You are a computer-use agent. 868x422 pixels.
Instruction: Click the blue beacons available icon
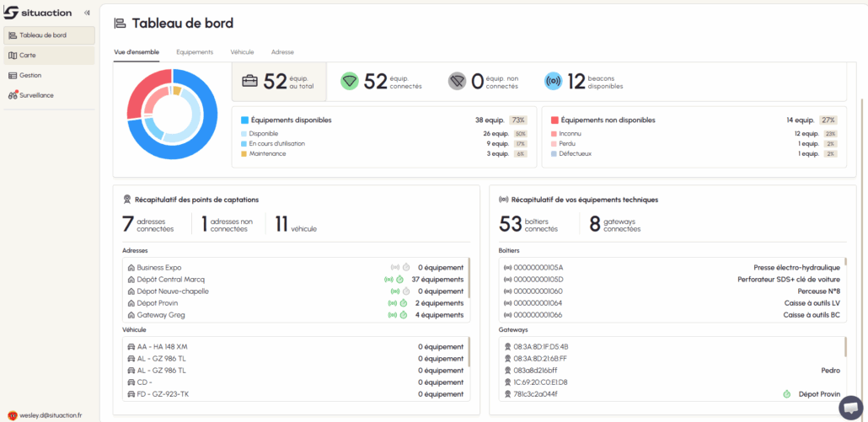pyautogui.click(x=554, y=82)
